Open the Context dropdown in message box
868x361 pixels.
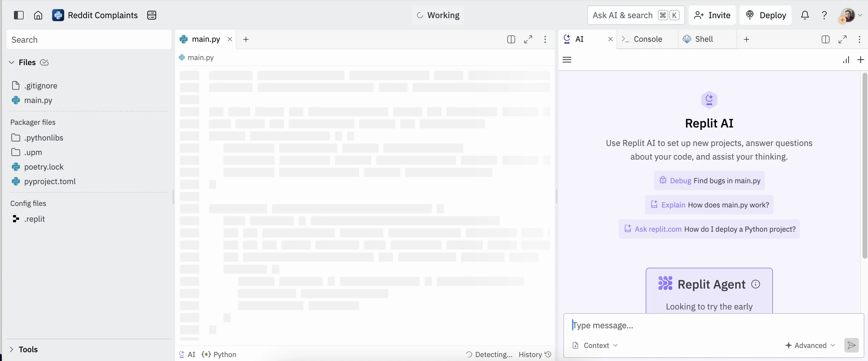tap(595, 345)
